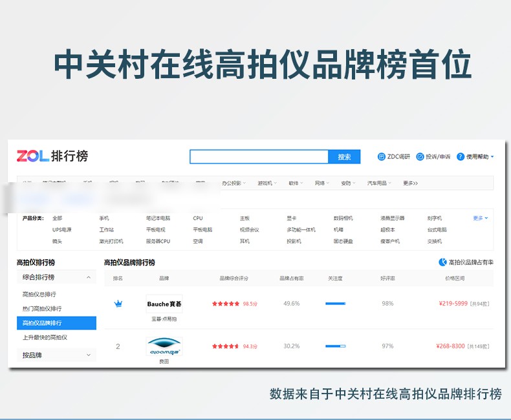This screenshot has height=420, width=511.
Task: Open the Bauche 宝碁 brand logo
Action: 164,304
